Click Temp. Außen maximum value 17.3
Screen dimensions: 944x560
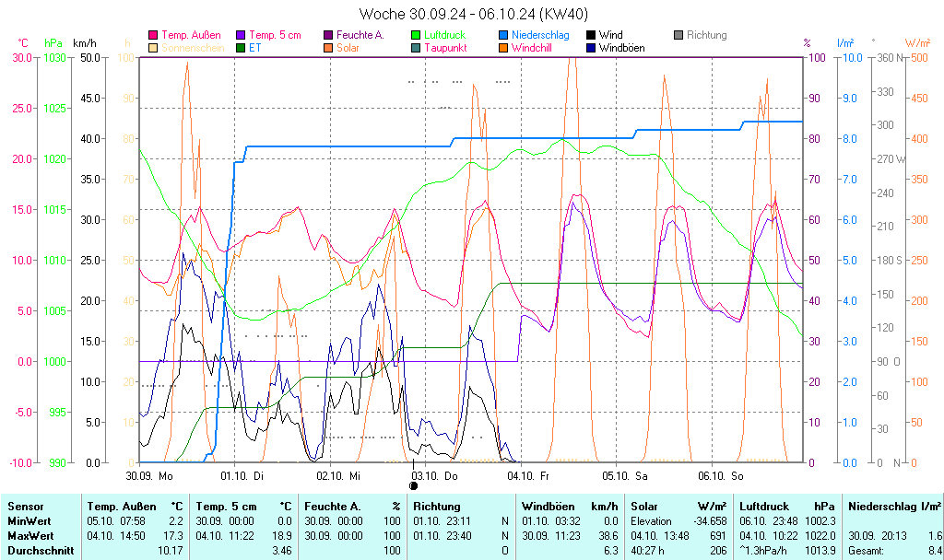pyautogui.click(x=173, y=535)
